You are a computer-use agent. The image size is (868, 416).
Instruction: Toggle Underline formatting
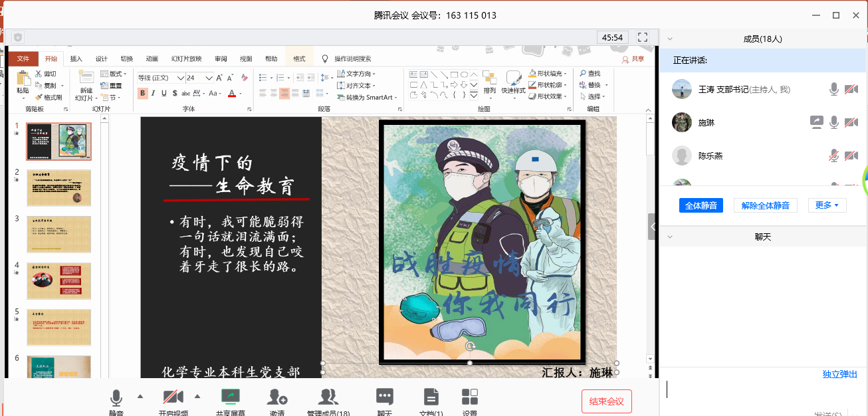pos(164,93)
